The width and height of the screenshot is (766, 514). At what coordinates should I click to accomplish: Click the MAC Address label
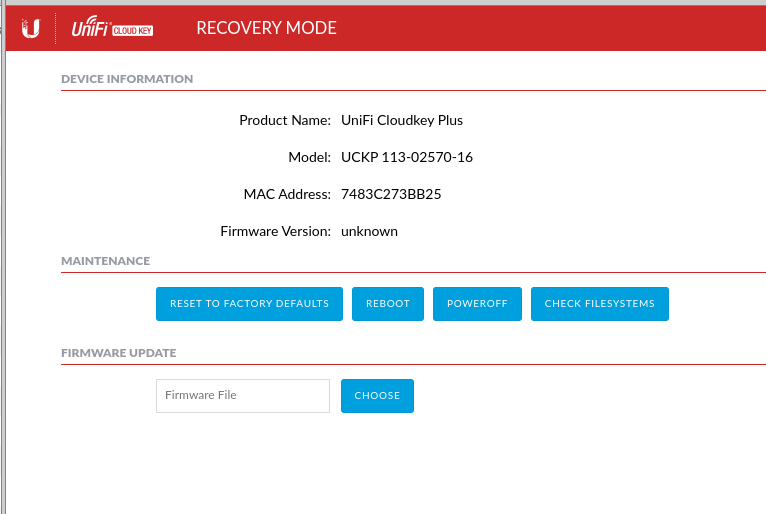click(287, 194)
